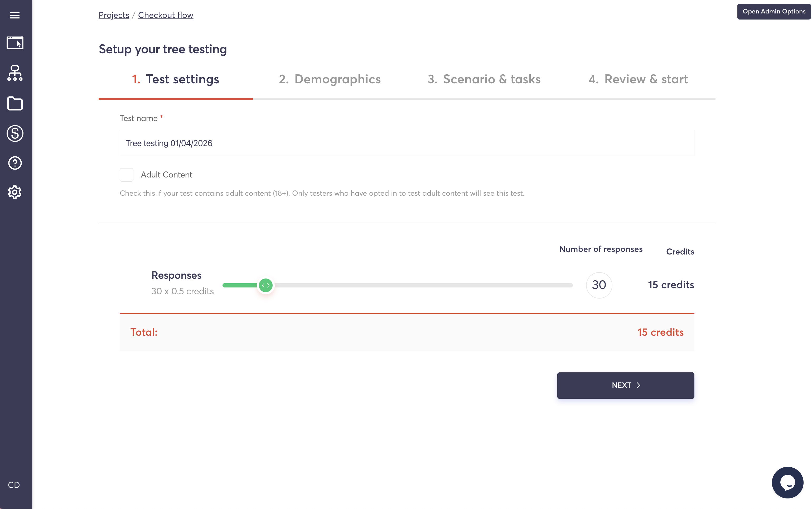The image size is (812, 509).
Task: Open the Scenario & tasks step
Action: tap(484, 79)
